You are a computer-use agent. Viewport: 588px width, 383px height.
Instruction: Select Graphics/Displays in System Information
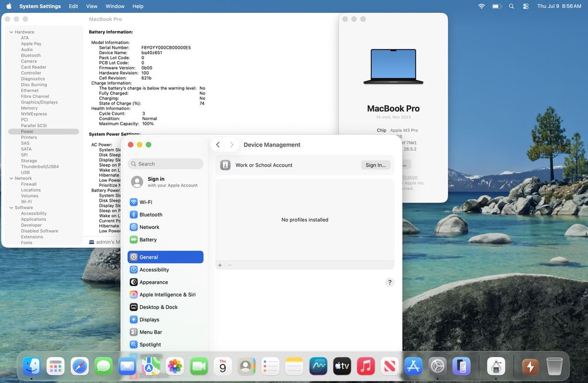[39, 102]
